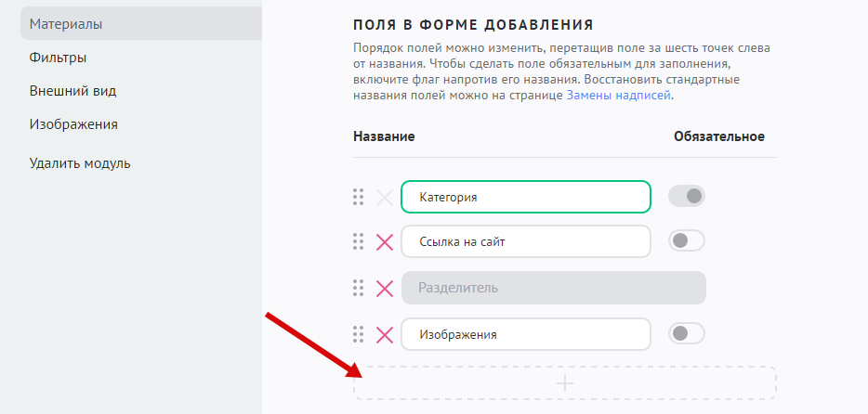Open the Фильтры sidebar section
The image size is (868, 414).
[58, 58]
